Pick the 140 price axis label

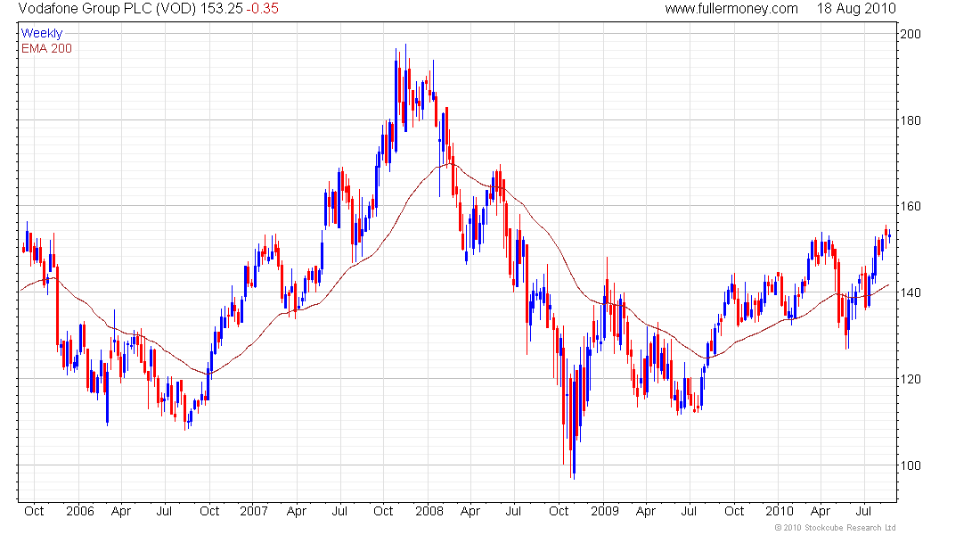coord(911,293)
